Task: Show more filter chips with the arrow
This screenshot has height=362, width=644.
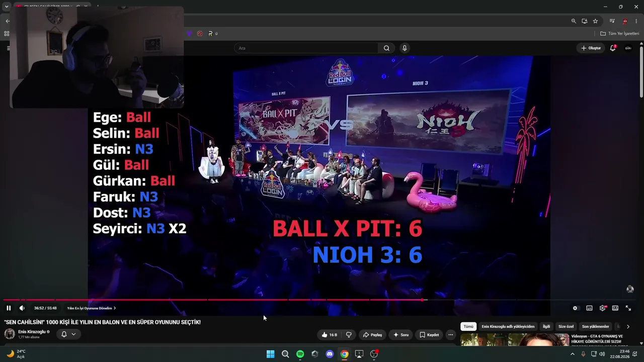Action: [628, 327]
